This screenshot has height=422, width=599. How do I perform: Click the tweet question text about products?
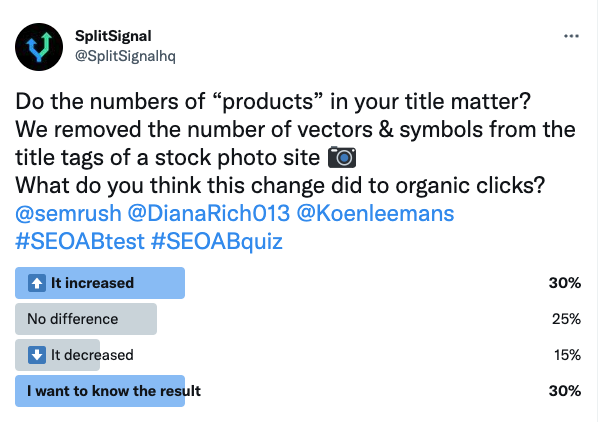pyautogui.click(x=273, y=102)
